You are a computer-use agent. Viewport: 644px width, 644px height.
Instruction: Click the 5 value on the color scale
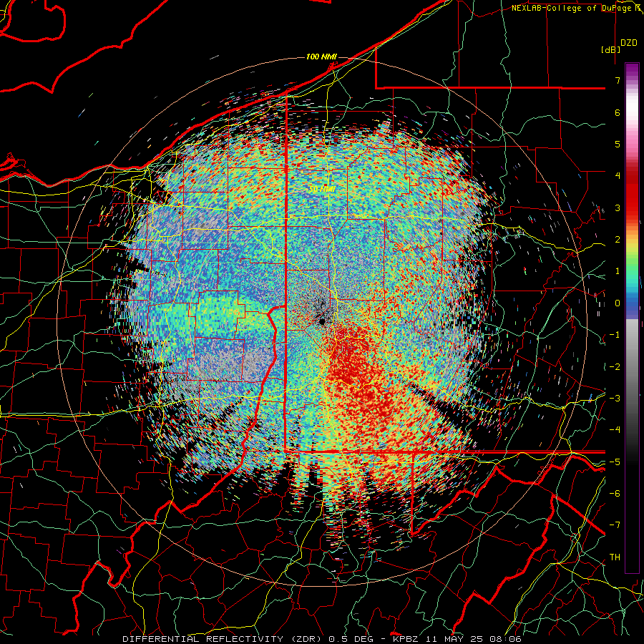click(x=618, y=144)
